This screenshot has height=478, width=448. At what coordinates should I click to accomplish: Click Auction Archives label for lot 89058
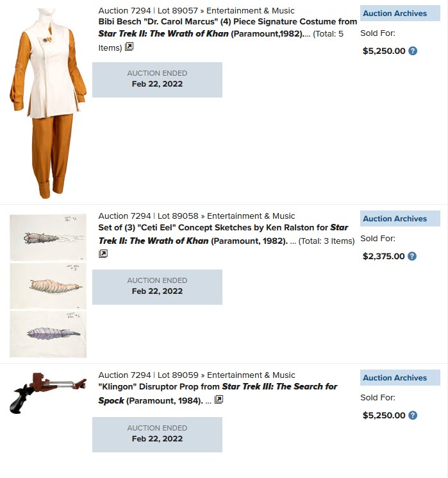coord(400,219)
